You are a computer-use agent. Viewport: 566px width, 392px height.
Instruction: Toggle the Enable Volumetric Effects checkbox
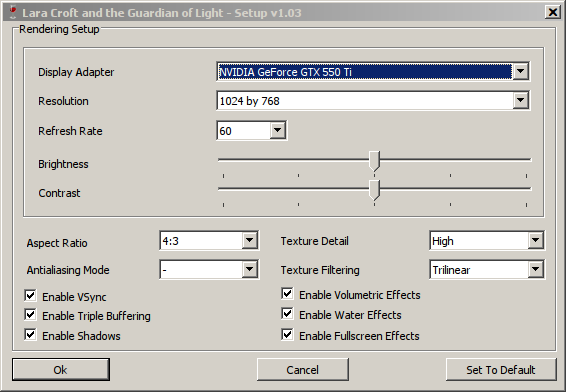pyautogui.click(x=287, y=294)
